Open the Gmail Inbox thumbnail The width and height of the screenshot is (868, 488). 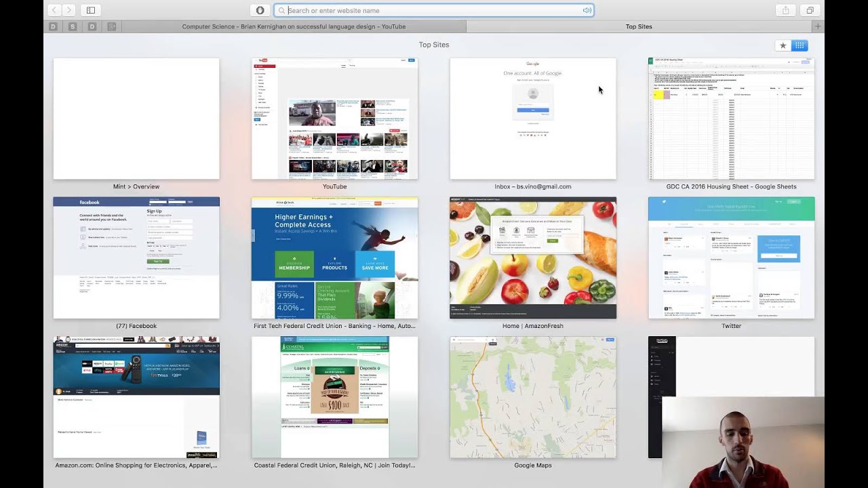pos(533,119)
